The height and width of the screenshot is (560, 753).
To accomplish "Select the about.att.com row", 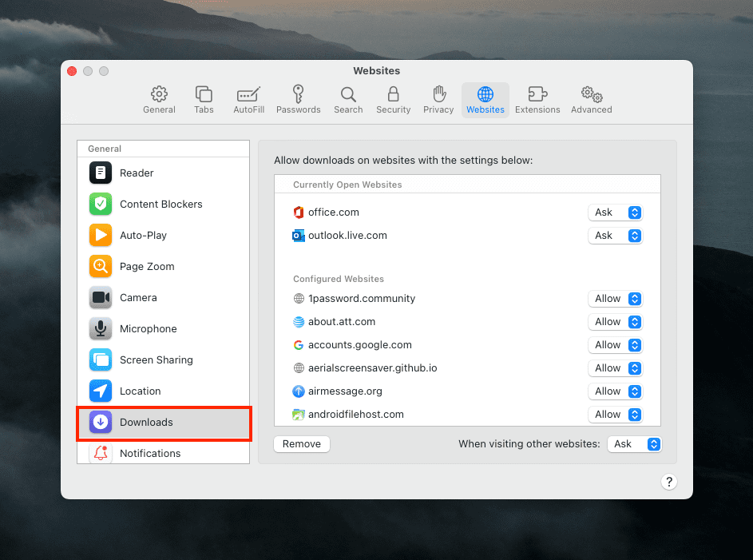I will (467, 322).
